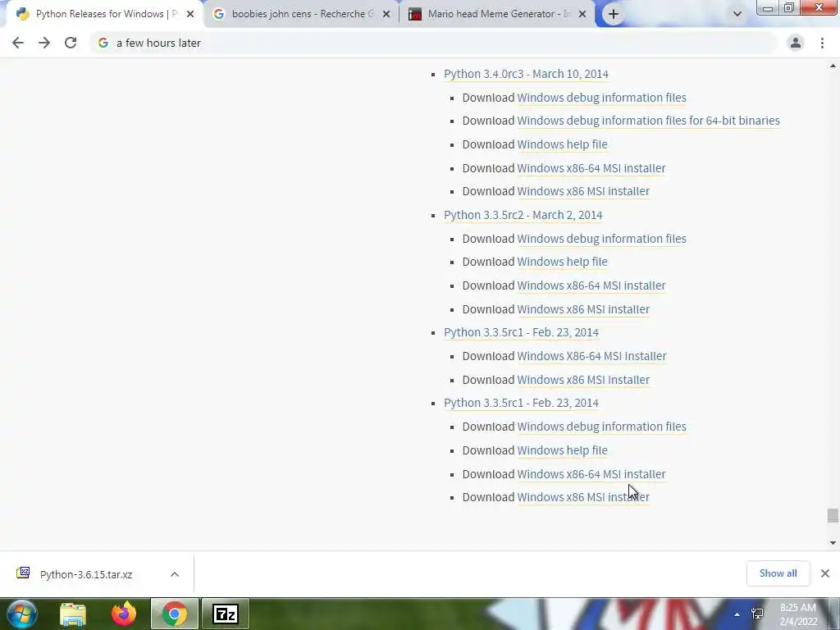
Task: Click the scrollbar up arrow
Action: click(833, 66)
